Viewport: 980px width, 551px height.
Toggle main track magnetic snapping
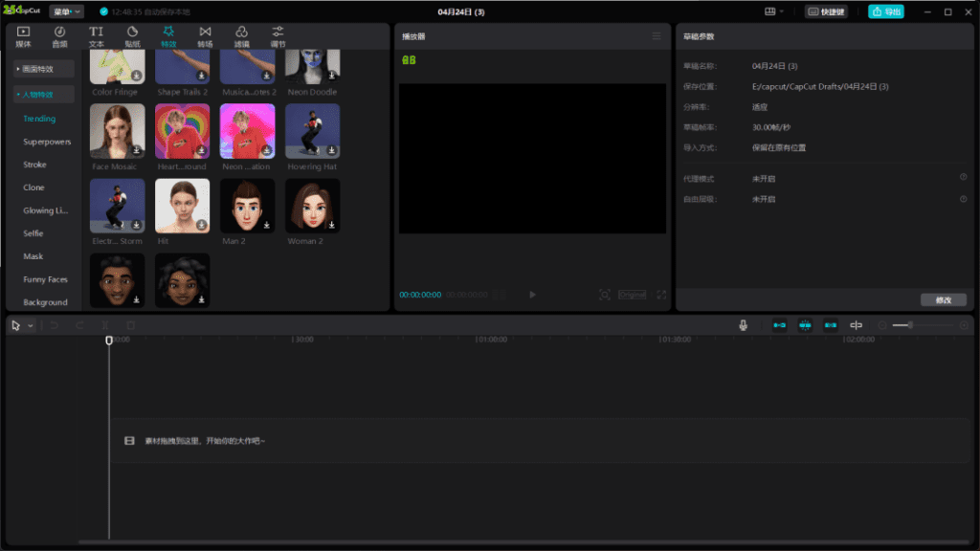pos(780,325)
